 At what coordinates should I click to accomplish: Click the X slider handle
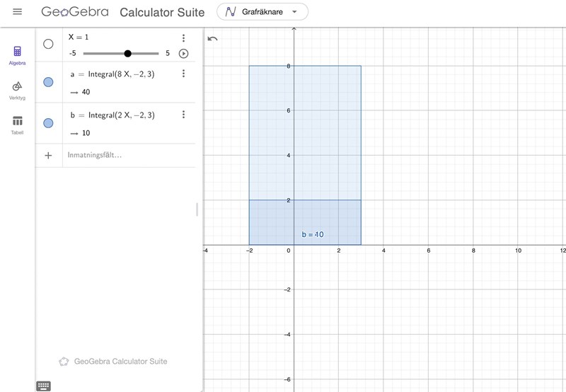(128, 53)
